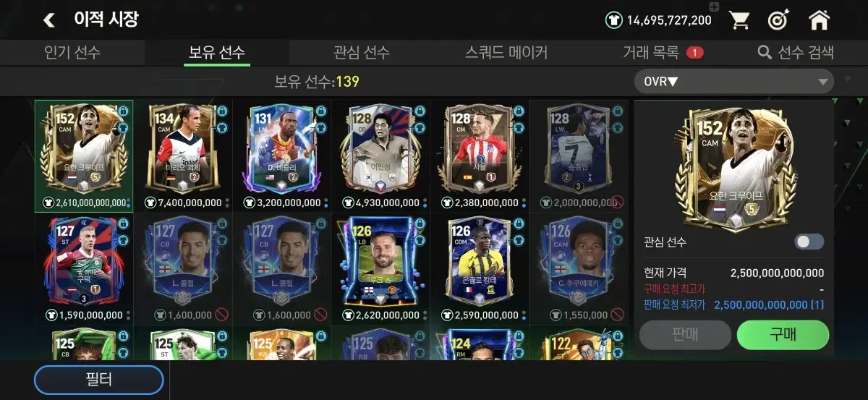Open the OVR sort dropdown
This screenshot has height=400, width=868.
(x=733, y=82)
